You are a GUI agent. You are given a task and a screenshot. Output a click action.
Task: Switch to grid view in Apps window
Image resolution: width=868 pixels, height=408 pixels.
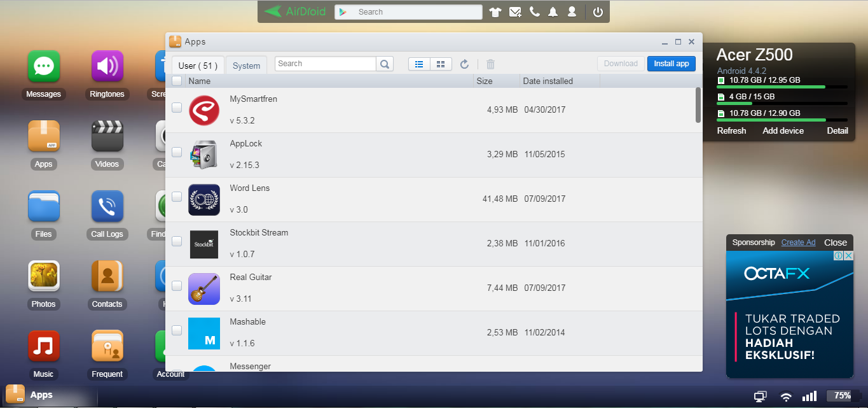(441, 64)
